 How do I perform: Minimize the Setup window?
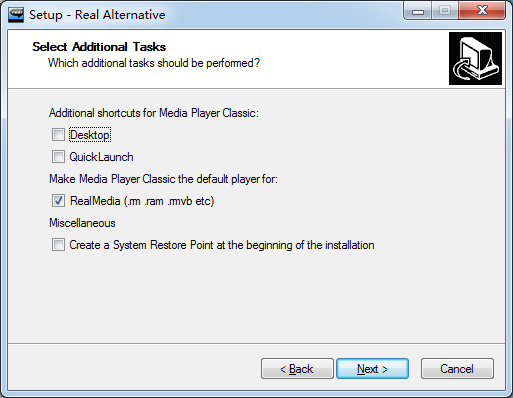pyautogui.click(x=418, y=11)
